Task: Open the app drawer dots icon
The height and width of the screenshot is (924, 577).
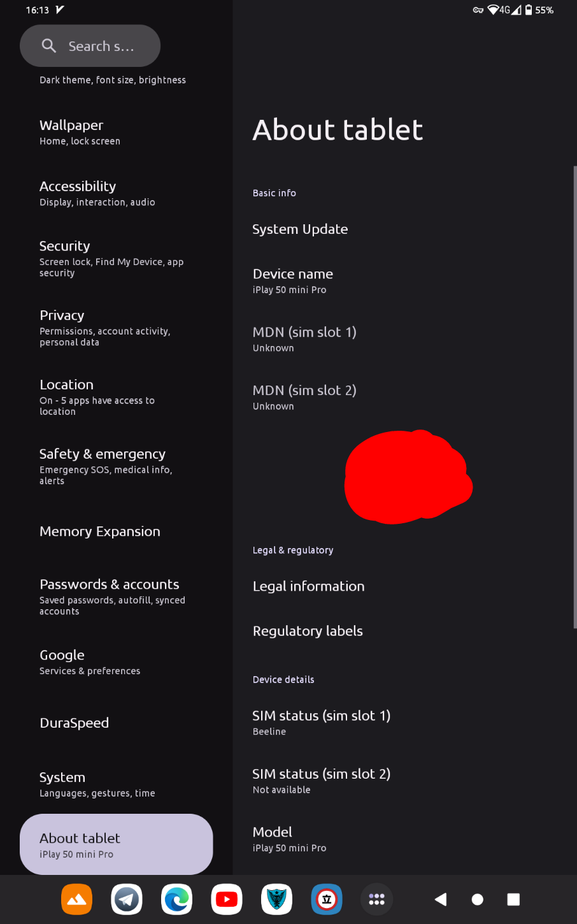Action: click(376, 899)
